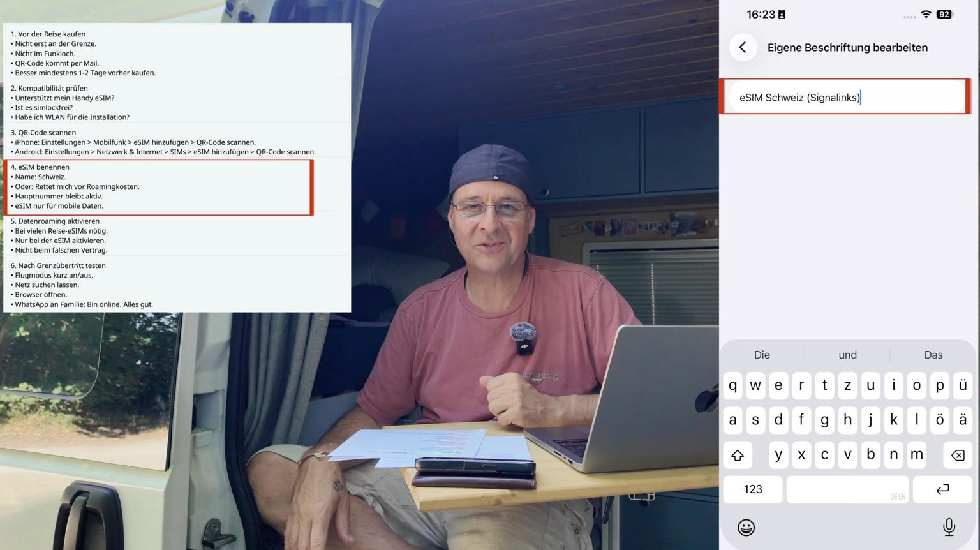Click 'Eigene Beschriftung bearbeiten' heading
The height and width of the screenshot is (550, 980).
pos(847,47)
